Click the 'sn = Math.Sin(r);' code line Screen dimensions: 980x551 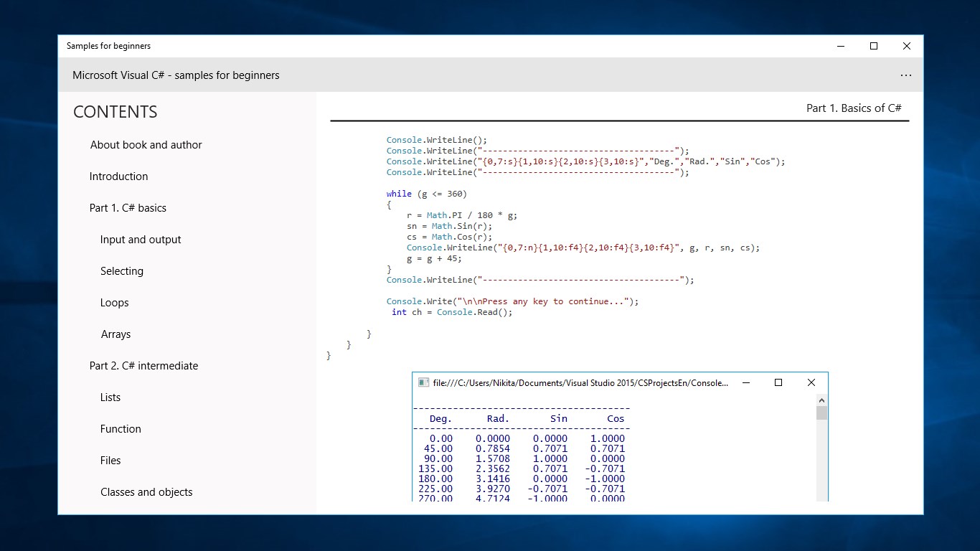tap(449, 226)
